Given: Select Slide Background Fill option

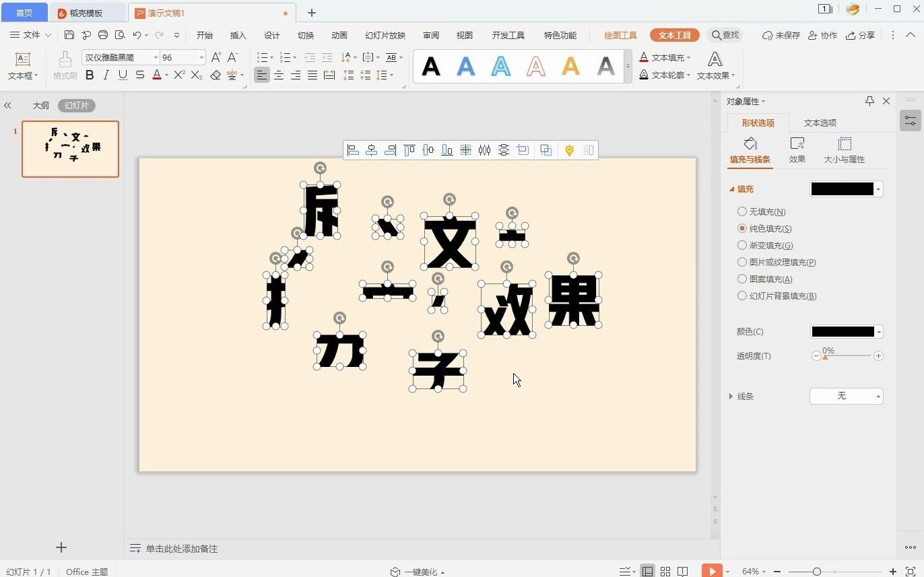Looking at the screenshot, I should (x=742, y=296).
